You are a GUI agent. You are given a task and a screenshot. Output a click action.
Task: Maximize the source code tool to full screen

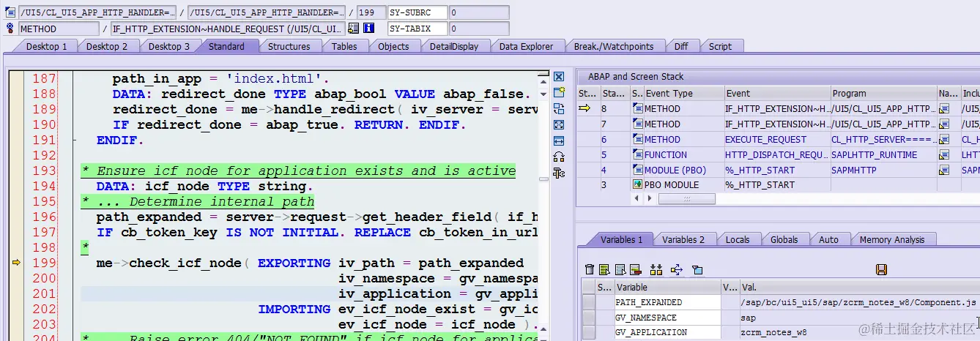pyautogui.click(x=559, y=124)
